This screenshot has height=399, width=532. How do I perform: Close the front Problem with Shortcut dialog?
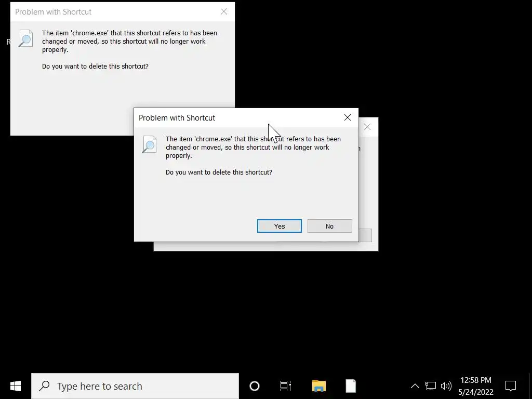coord(348,117)
